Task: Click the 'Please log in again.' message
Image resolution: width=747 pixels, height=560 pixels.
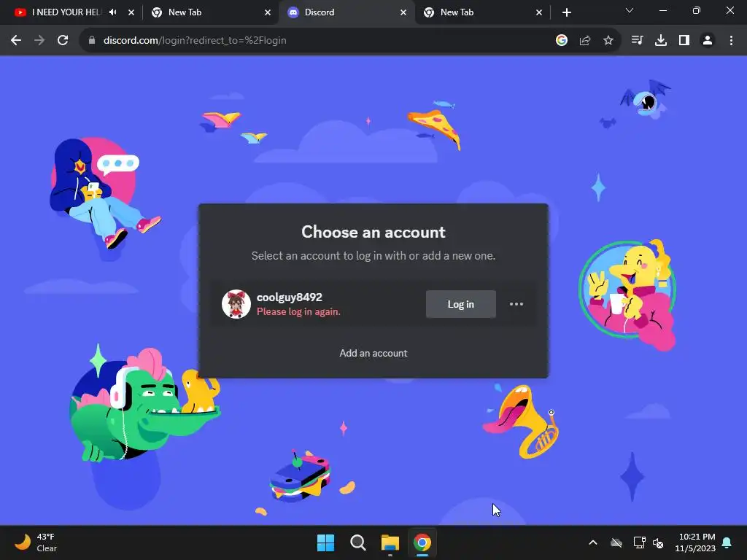Action: 298,311
